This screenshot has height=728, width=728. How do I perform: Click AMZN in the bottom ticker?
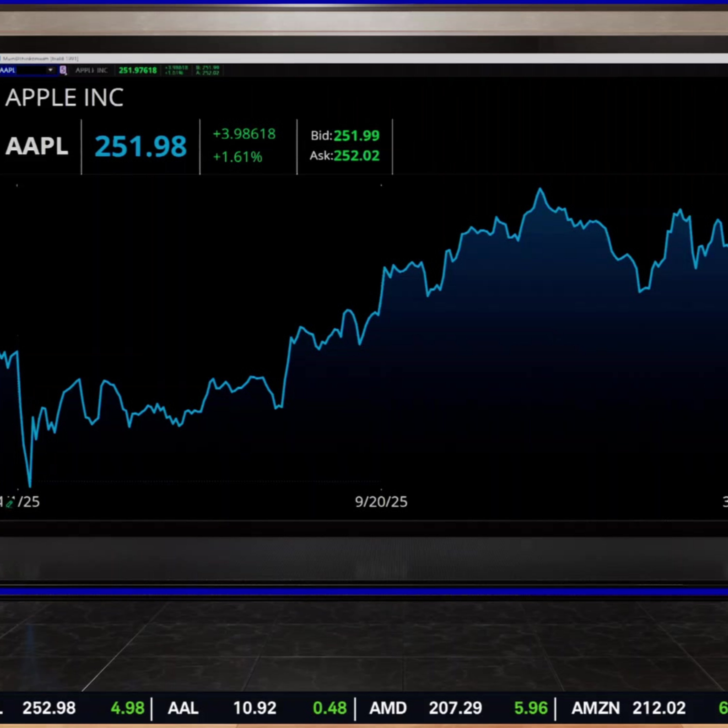(x=595, y=708)
